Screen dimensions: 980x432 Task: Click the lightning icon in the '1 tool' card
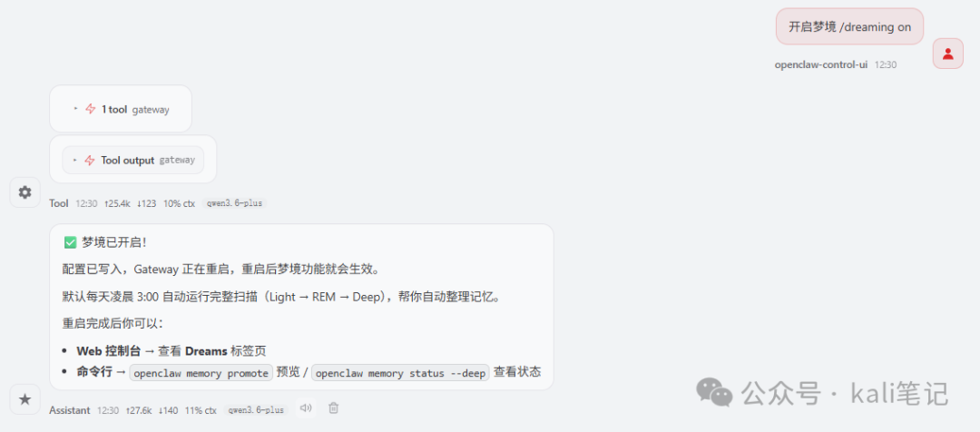point(91,109)
